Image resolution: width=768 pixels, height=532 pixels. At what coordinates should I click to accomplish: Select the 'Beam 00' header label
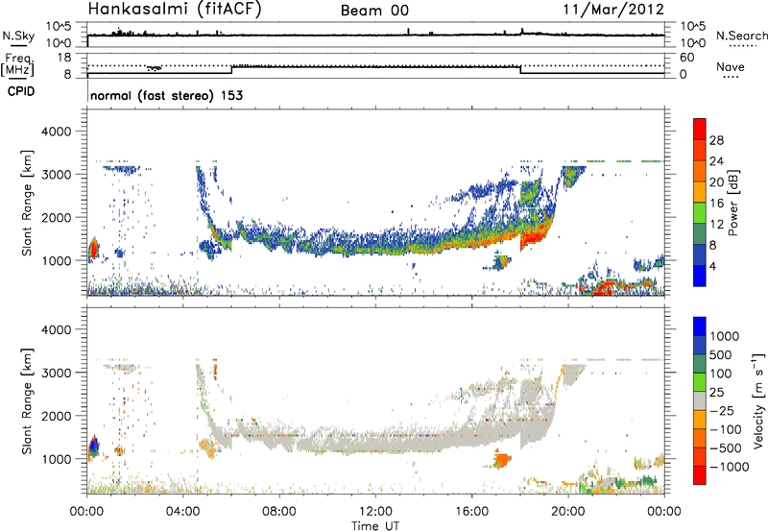[x=374, y=11]
